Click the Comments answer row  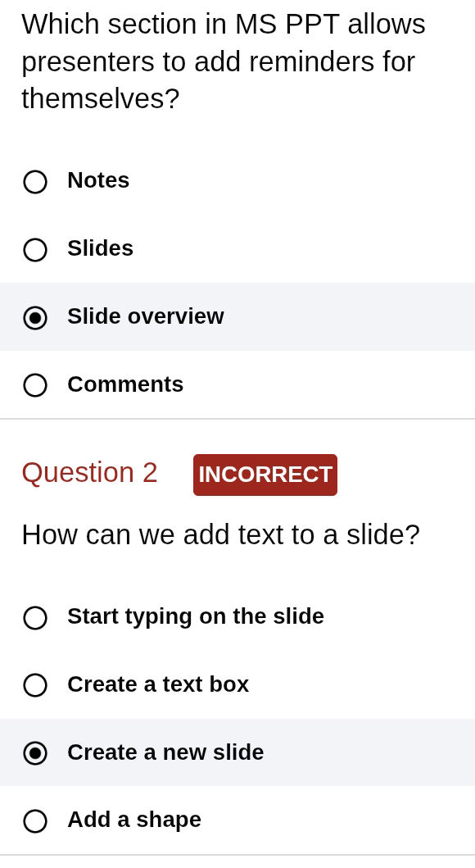tap(125, 384)
